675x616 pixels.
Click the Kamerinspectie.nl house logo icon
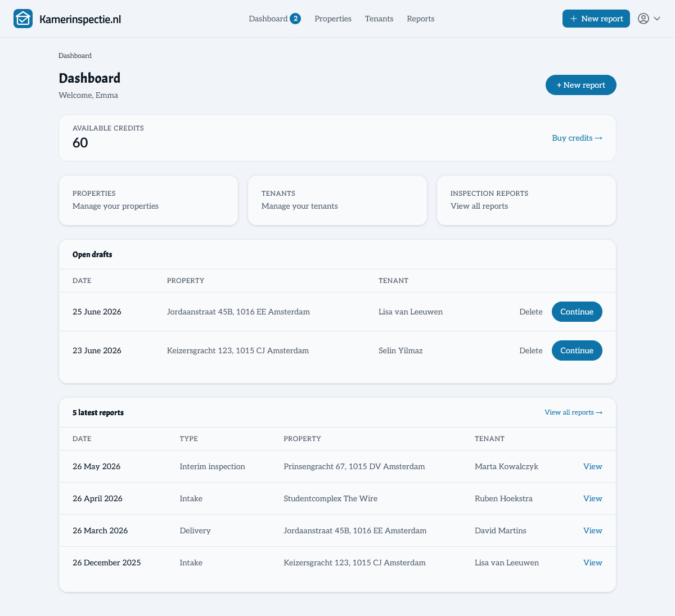pos(23,19)
